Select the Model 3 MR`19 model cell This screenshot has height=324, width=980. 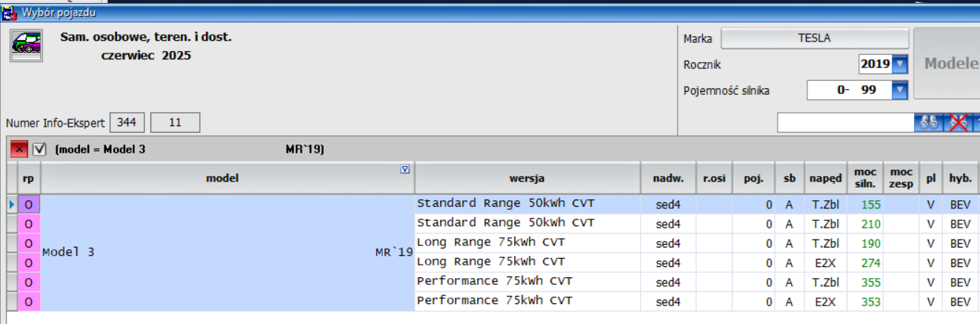pyautogui.click(x=227, y=252)
